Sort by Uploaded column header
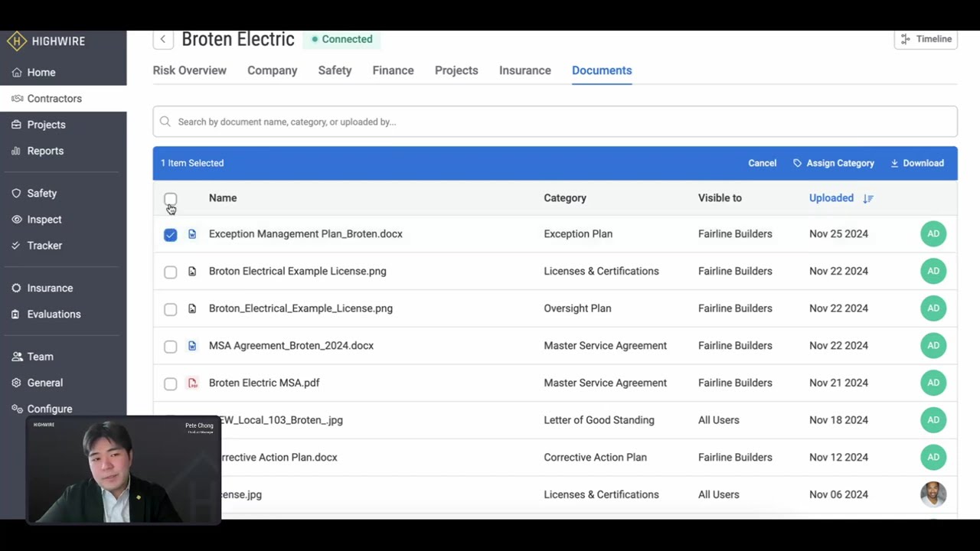Screen dimensions: 980x551 click(831, 198)
